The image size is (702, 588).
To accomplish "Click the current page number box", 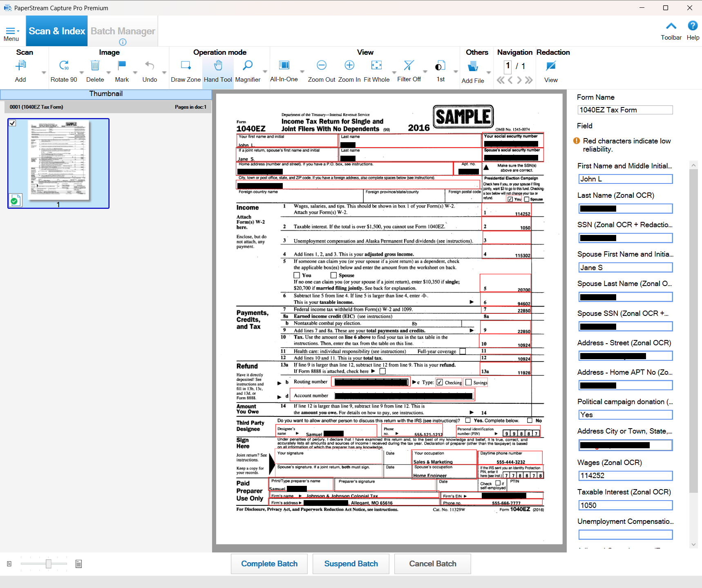I will tap(508, 66).
